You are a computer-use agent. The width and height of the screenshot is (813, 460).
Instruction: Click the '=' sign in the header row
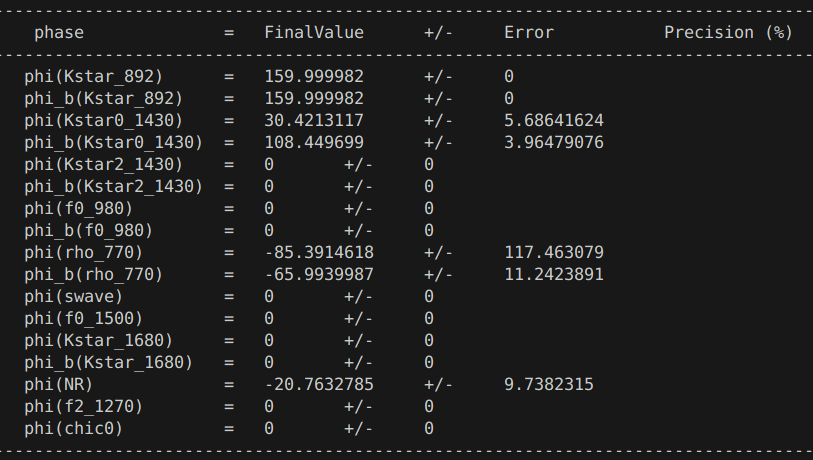click(229, 33)
